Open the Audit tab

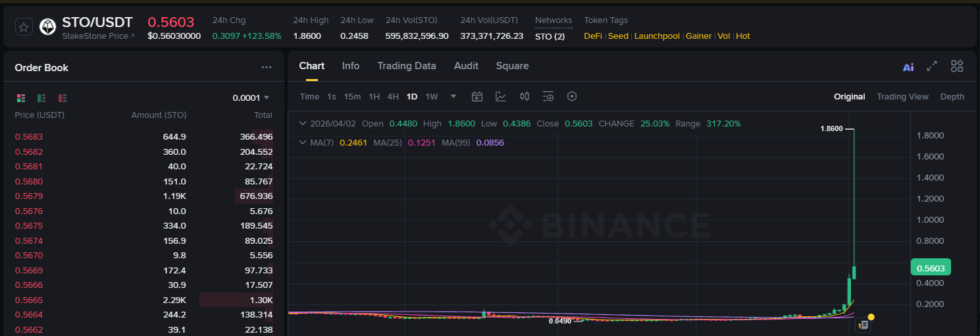tap(466, 66)
